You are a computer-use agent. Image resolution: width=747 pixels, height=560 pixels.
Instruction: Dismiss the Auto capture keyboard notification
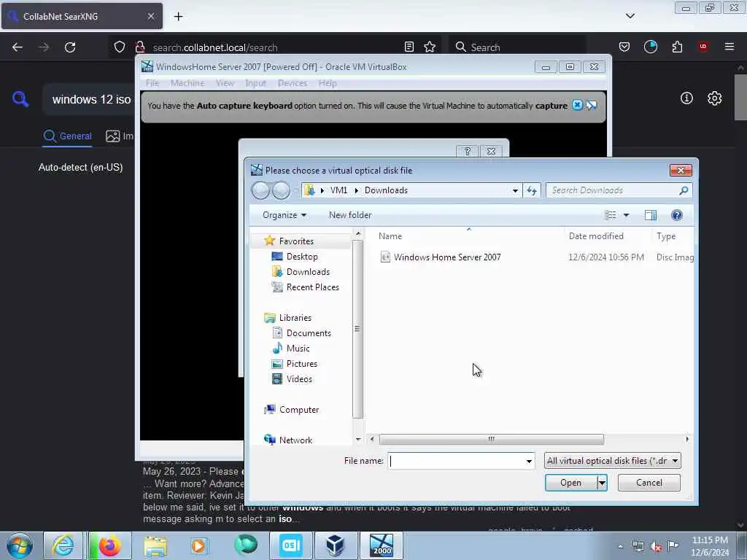click(x=577, y=105)
